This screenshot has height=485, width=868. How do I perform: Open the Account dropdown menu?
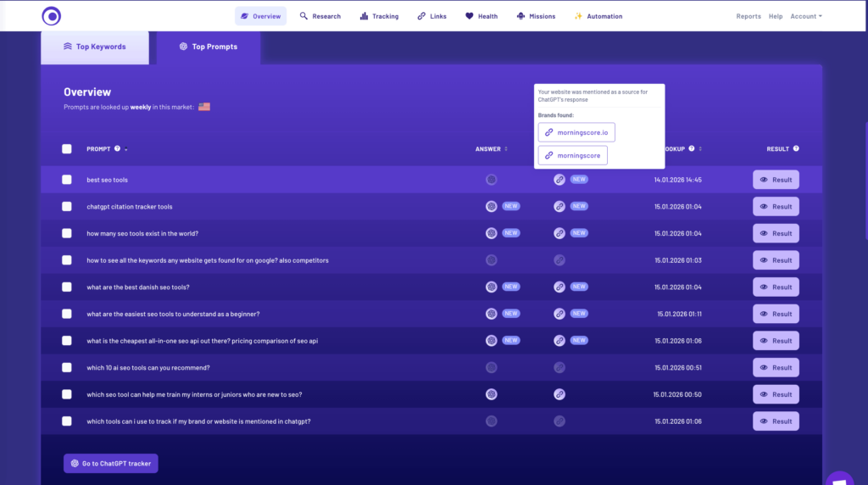pos(805,16)
